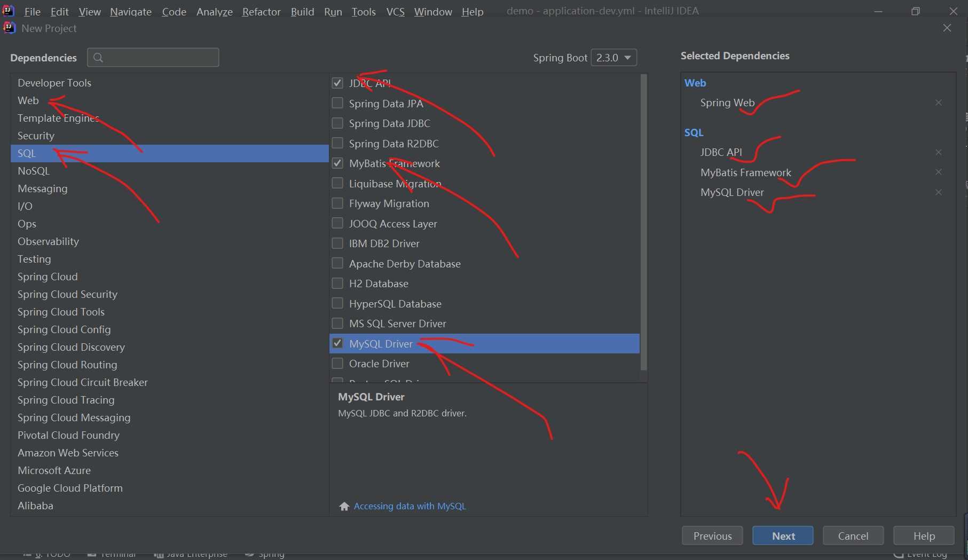Tick the Oracle Driver checkbox
The width and height of the screenshot is (968, 560).
(337, 364)
